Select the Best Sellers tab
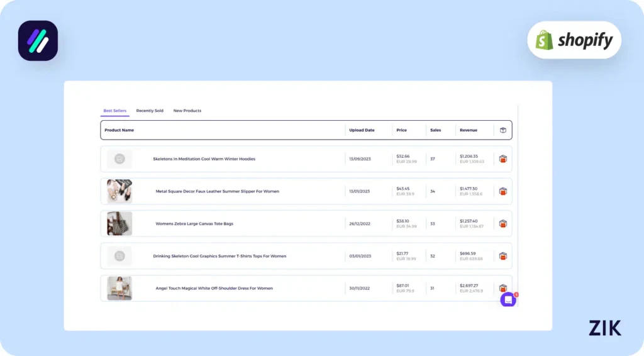The width and height of the screenshot is (644, 356). (115, 111)
